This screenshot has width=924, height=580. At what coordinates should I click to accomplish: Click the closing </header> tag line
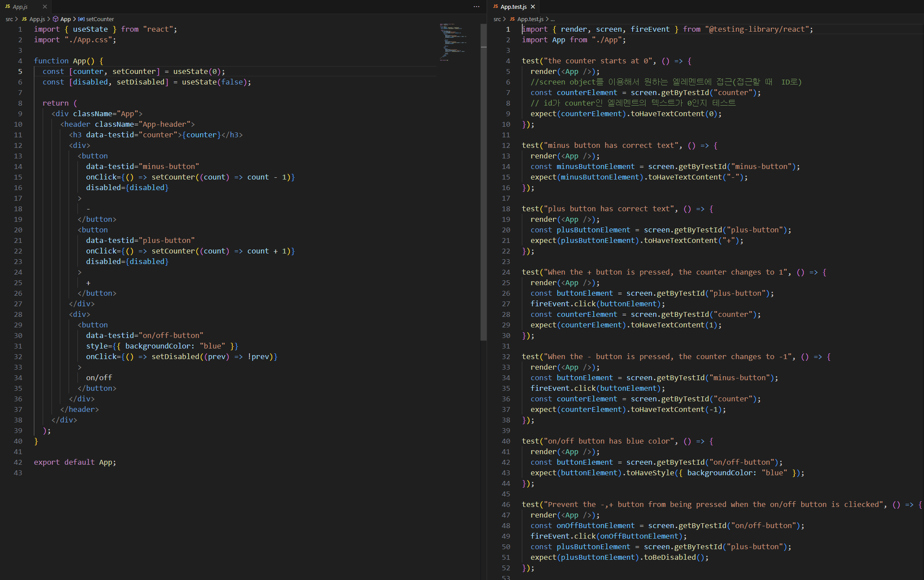[x=80, y=409]
